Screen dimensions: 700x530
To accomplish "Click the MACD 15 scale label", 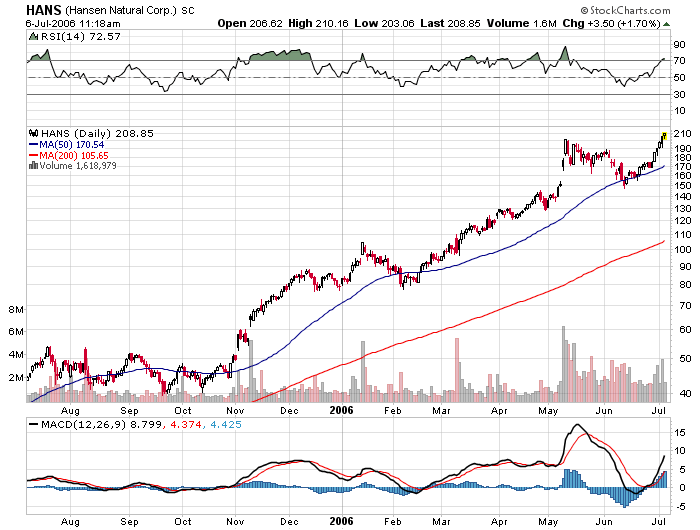I will pos(680,432).
